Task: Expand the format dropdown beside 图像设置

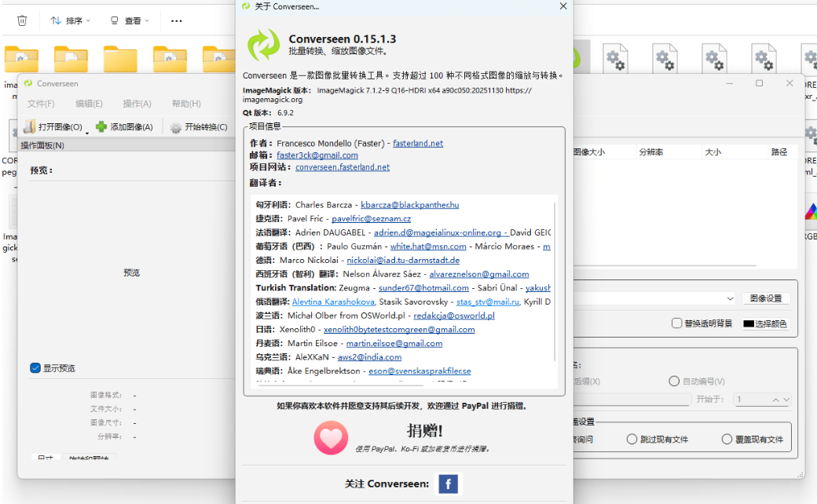Action: [730, 298]
